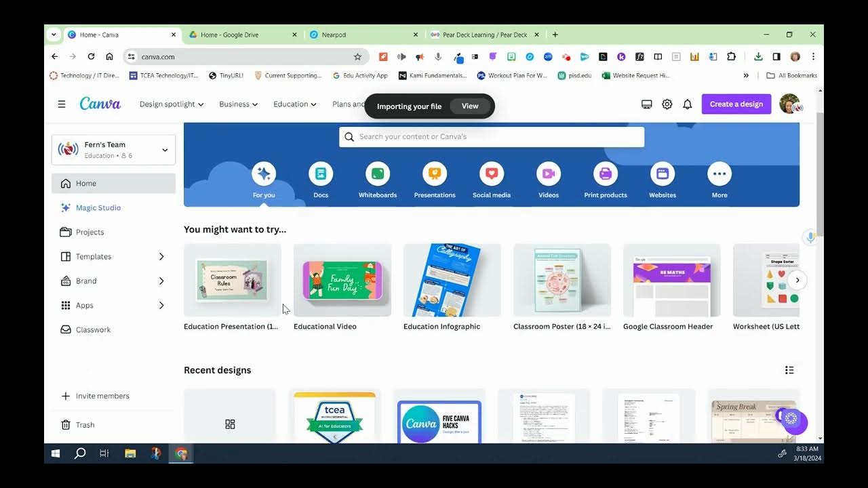Open Canva settings gear
Viewport: 868px width, 488px height.
(x=667, y=104)
